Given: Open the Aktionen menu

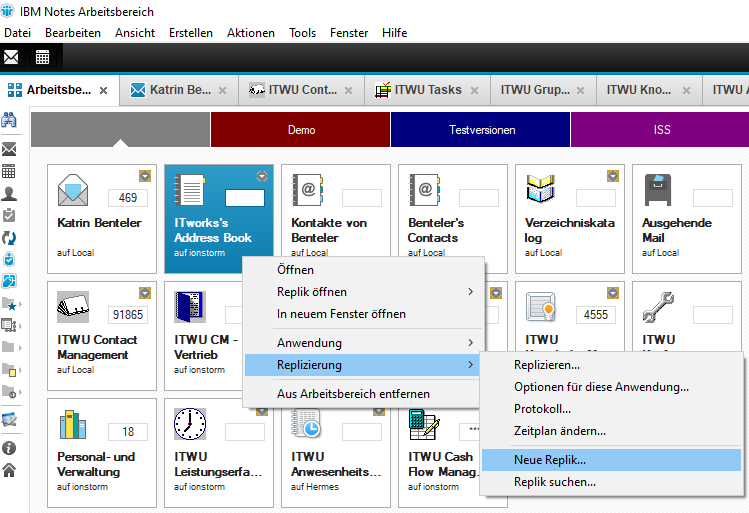Looking at the screenshot, I should pos(251,32).
